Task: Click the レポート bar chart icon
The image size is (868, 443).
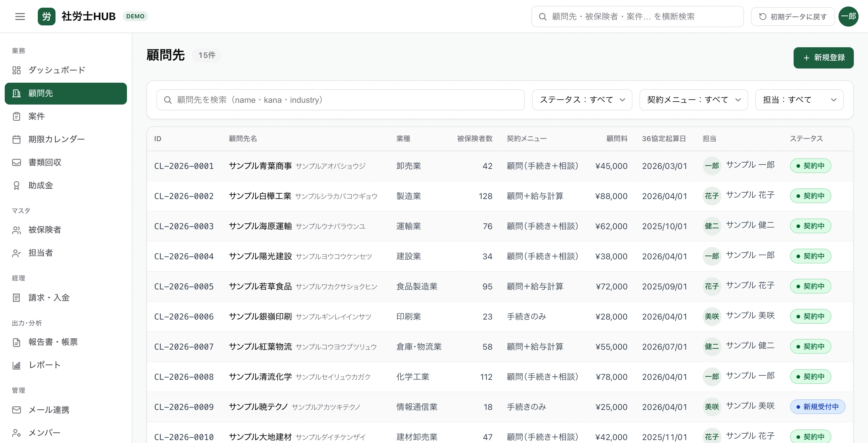Action: (x=17, y=365)
